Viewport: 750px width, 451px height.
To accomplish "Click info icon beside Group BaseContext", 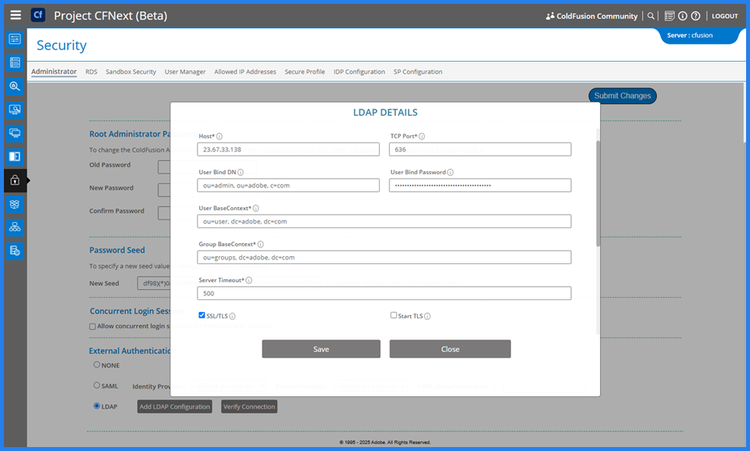I will 261,244.
